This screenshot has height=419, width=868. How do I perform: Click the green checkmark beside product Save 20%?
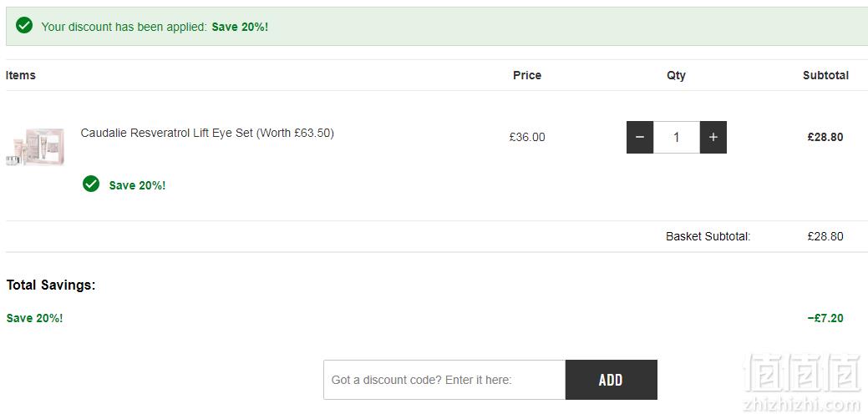click(91, 184)
